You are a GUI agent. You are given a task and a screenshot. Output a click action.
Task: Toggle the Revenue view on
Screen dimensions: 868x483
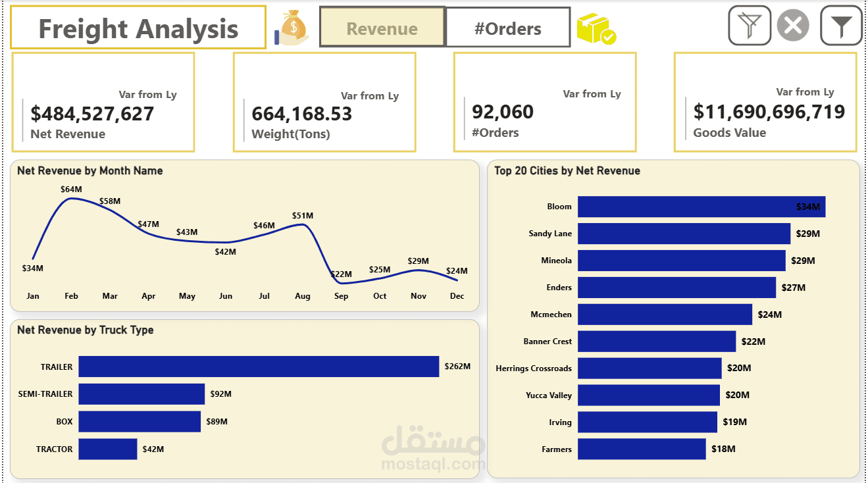(382, 26)
